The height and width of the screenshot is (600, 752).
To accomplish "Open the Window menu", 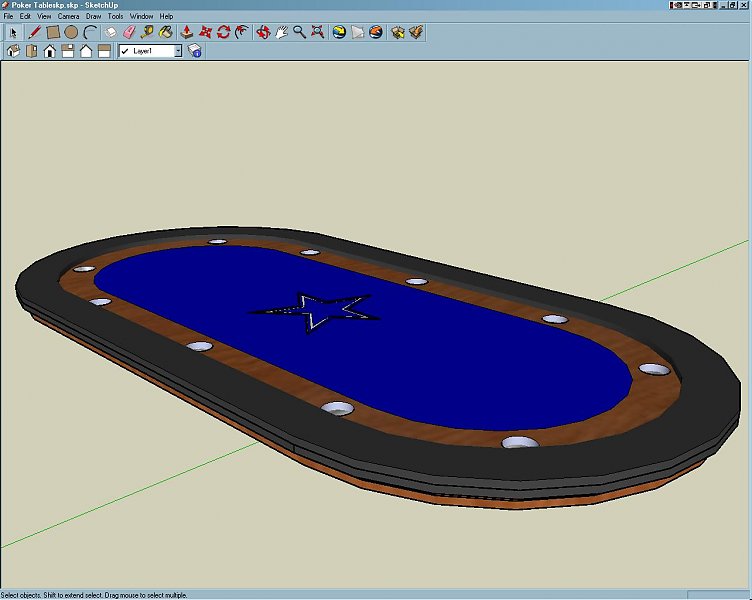I will pyautogui.click(x=141, y=16).
